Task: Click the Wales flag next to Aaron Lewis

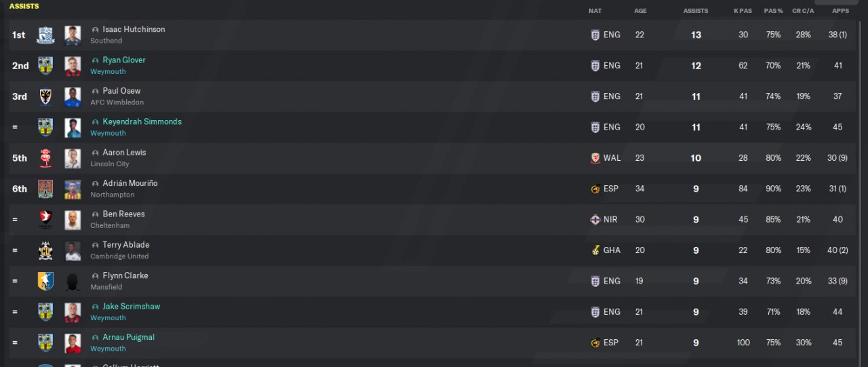Action: tap(595, 158)
